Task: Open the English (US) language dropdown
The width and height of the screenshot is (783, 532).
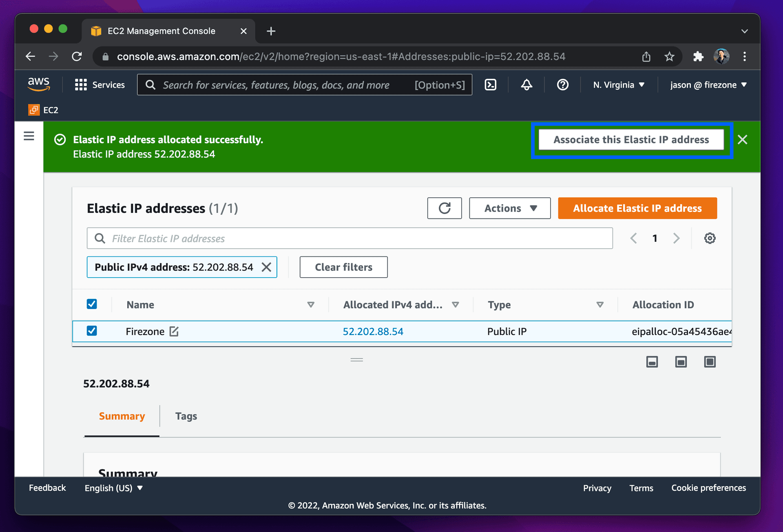Action: 113,488
